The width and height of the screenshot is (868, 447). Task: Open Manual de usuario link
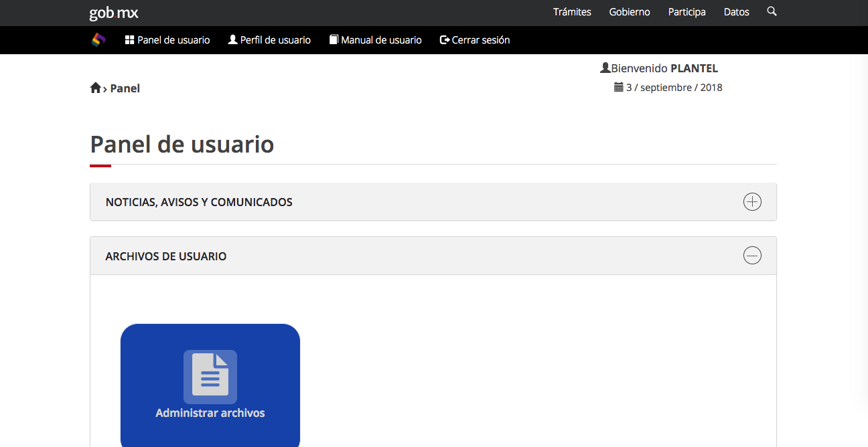375,40
